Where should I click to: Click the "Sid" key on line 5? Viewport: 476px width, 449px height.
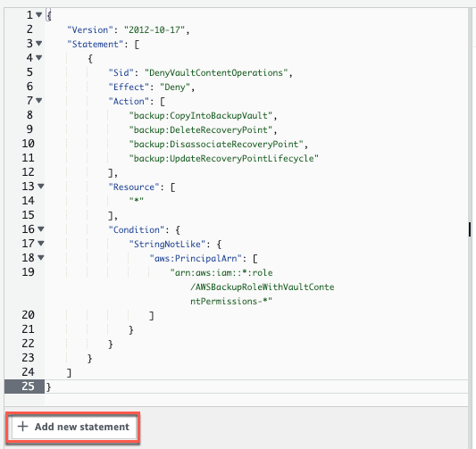121,72
